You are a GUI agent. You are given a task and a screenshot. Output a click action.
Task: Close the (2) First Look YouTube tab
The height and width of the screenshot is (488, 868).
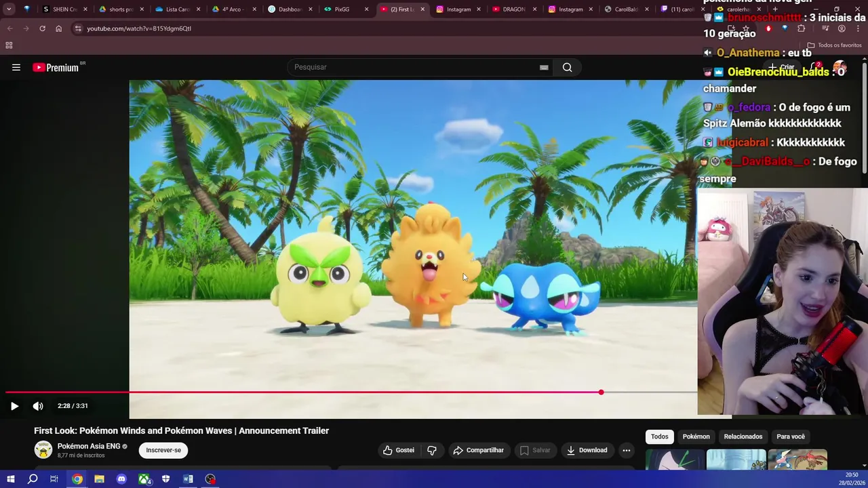click(x=422, y=9)
